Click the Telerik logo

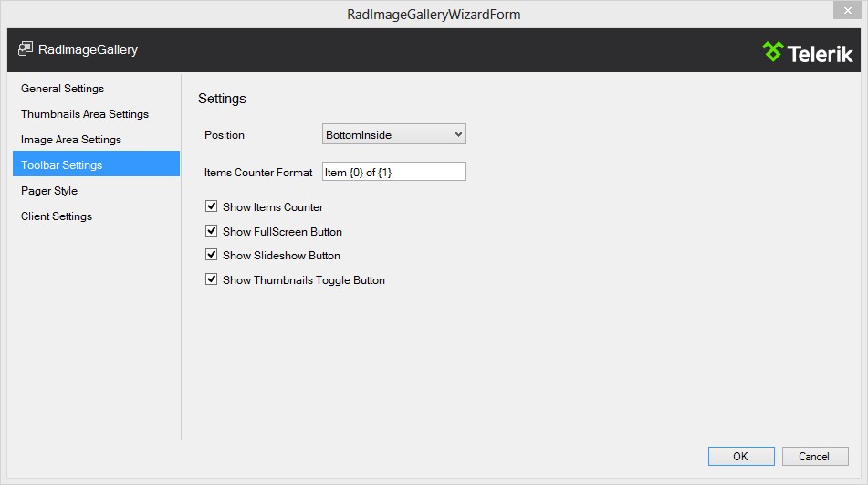tap(808, 52)
